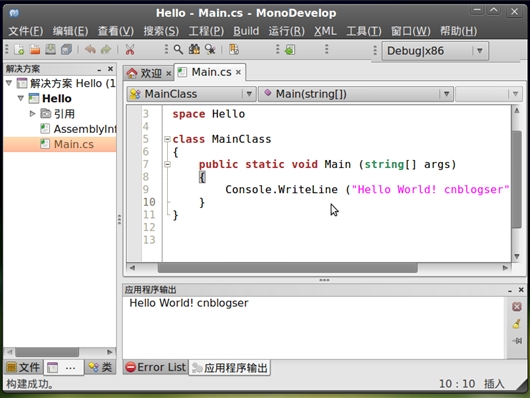Collapse the Main method fold marker

coord(167,164)
